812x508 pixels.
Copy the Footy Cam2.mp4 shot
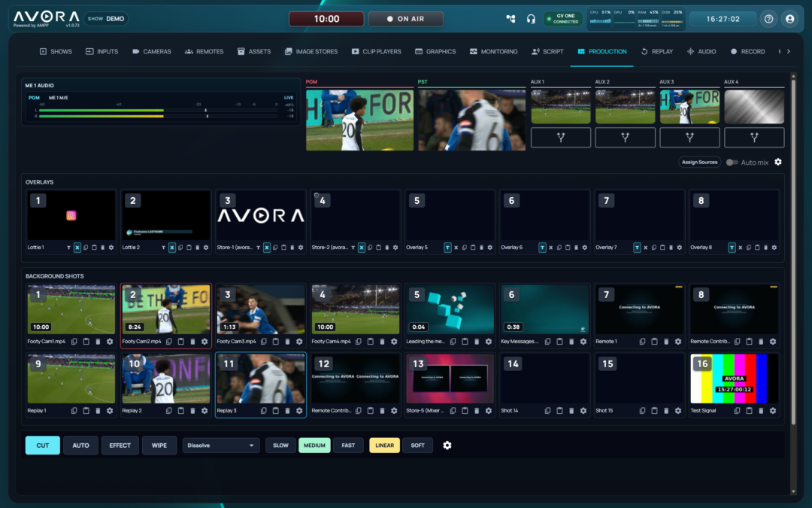point(169,342)
